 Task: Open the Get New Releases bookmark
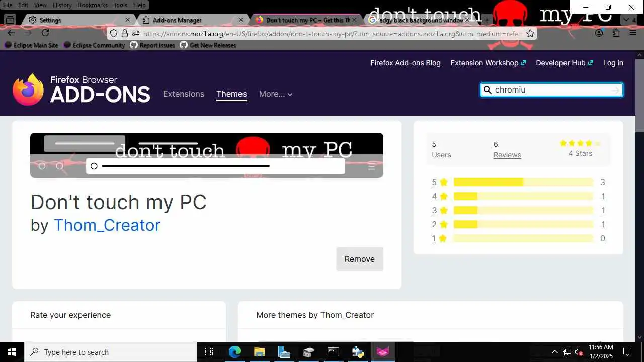208,45
